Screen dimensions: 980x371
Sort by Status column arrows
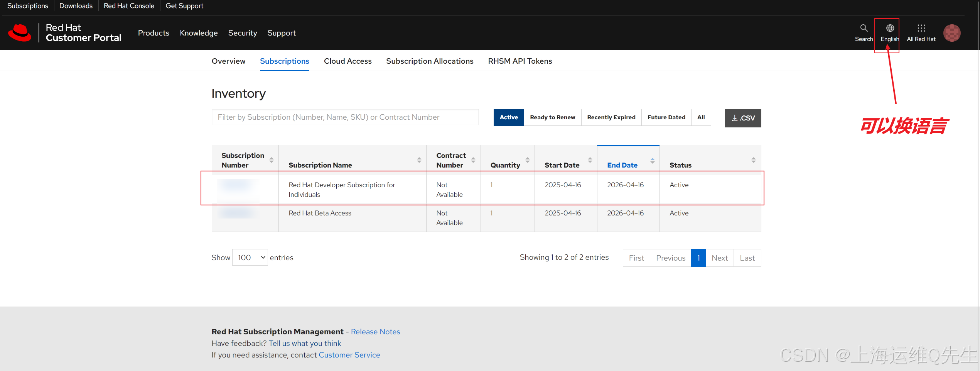pyautogui.click(x=753, y=160)
